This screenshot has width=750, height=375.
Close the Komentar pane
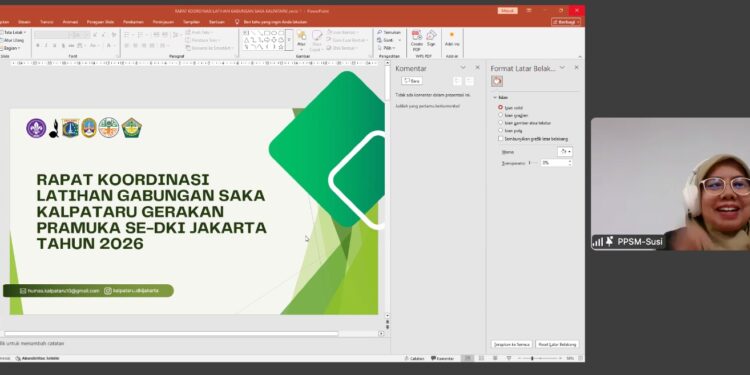[x=477, y=68]
